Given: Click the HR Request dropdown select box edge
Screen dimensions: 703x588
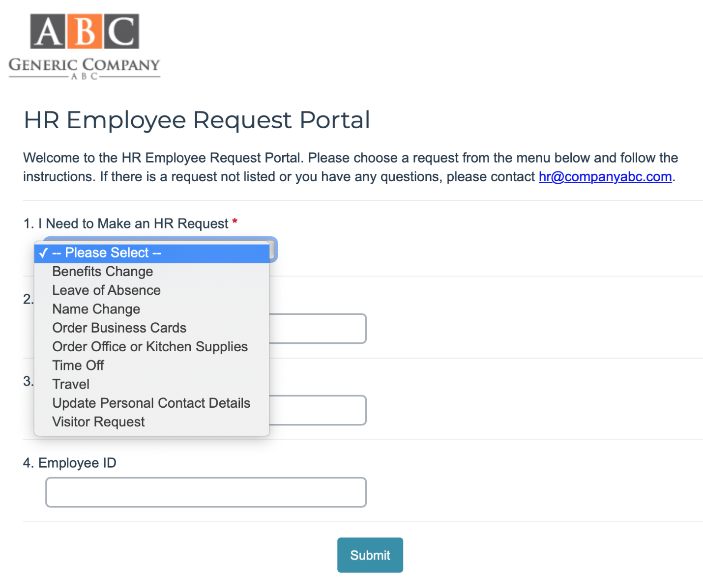Looking at the screenshot, I should pos(274,250).
